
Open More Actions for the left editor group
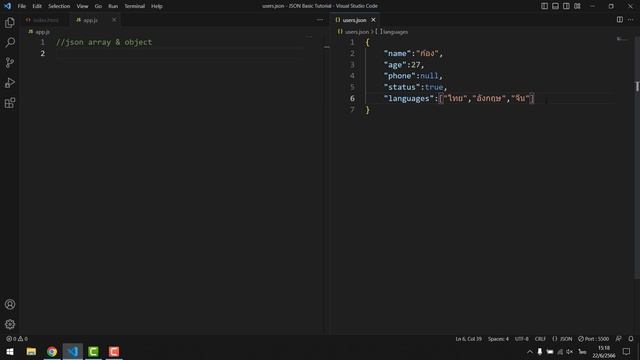320,20
